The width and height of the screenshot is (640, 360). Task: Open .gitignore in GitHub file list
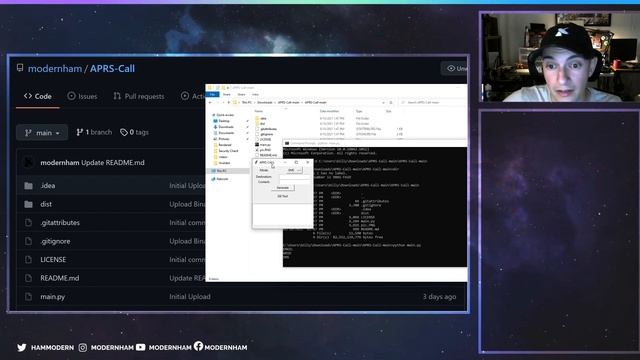coord(55,241)
